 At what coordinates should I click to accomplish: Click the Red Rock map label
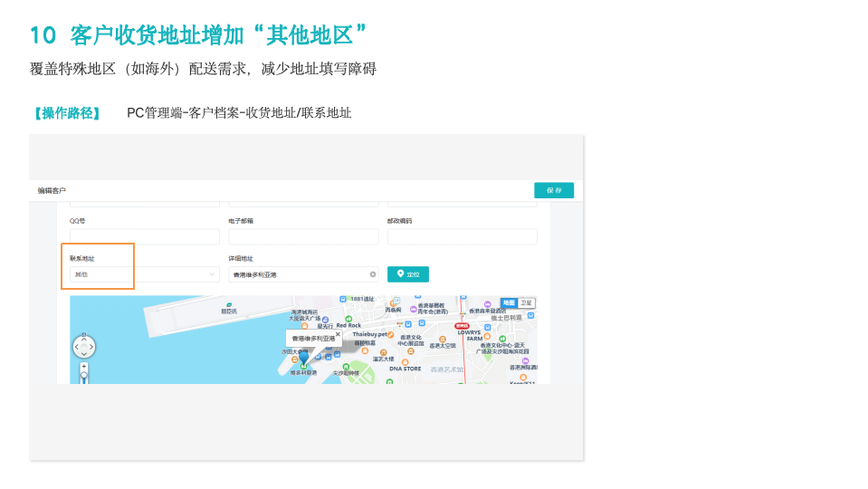[348, 326]
